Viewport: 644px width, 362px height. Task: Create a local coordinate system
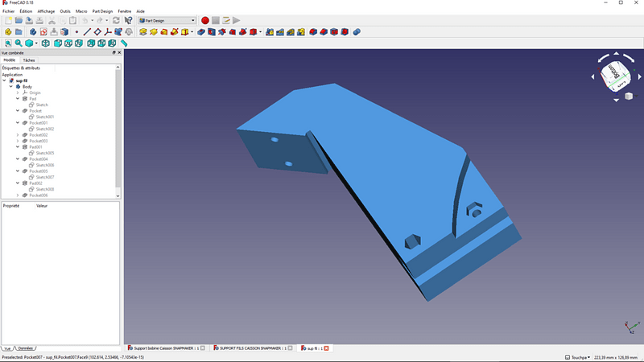tap(108, 32)
